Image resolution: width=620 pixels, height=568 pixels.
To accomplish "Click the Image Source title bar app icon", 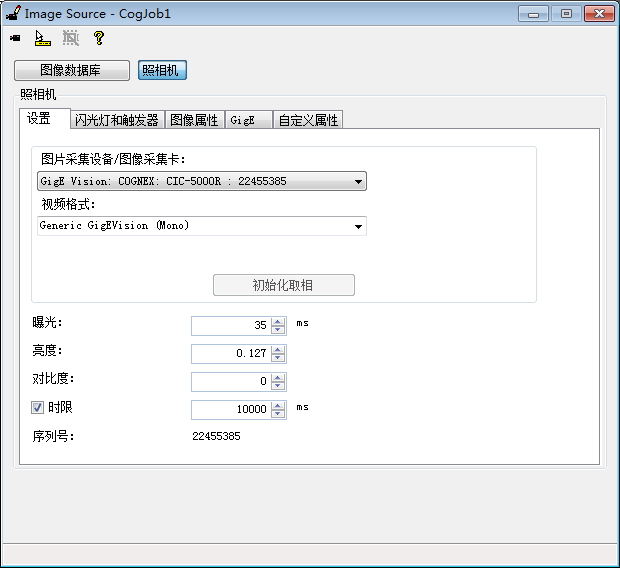I will [x=13, y=13].
